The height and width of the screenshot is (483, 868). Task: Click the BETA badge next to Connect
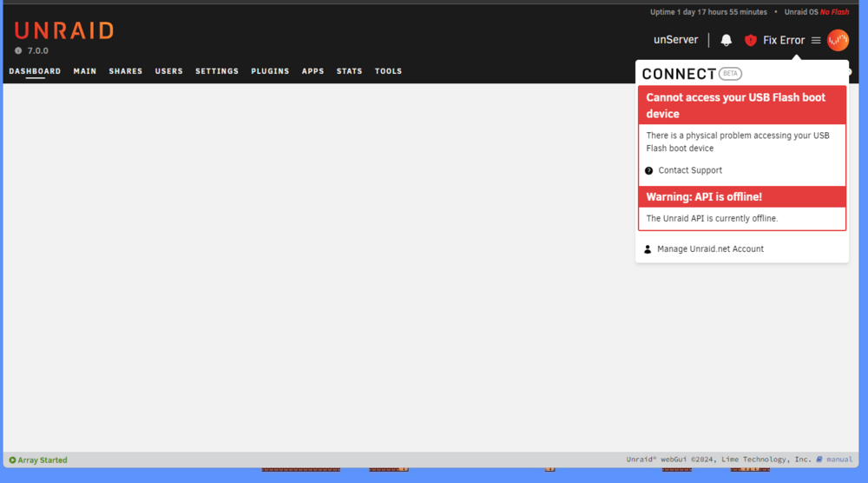[730, 73]
